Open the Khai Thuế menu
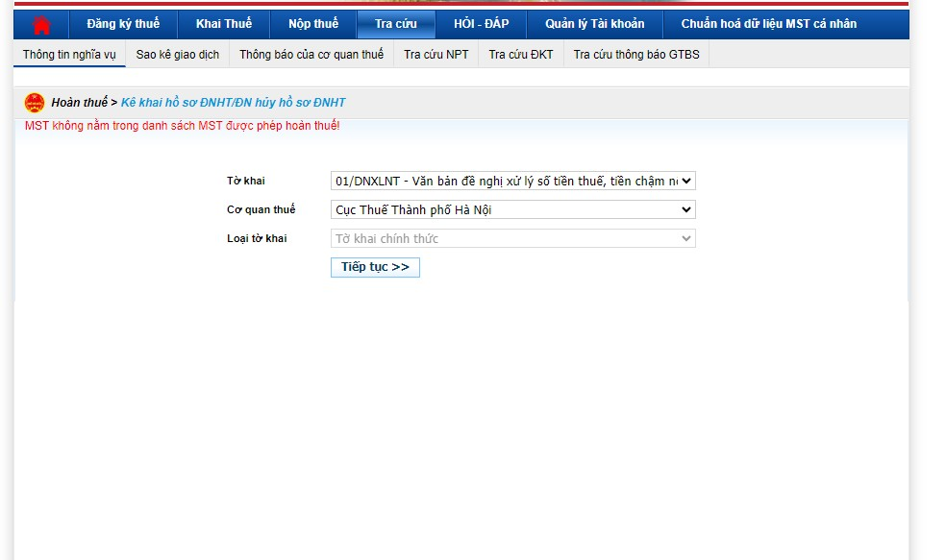The width and height of the screenshot is (946, 560). [x=223, y=24]
